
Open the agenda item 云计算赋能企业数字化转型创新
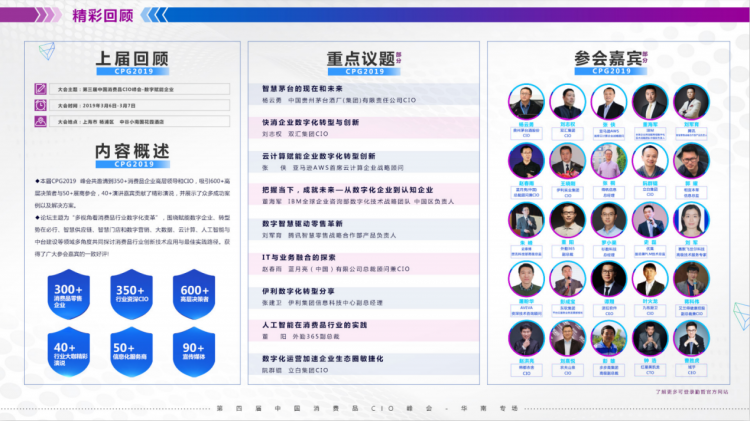click(319, 156)
